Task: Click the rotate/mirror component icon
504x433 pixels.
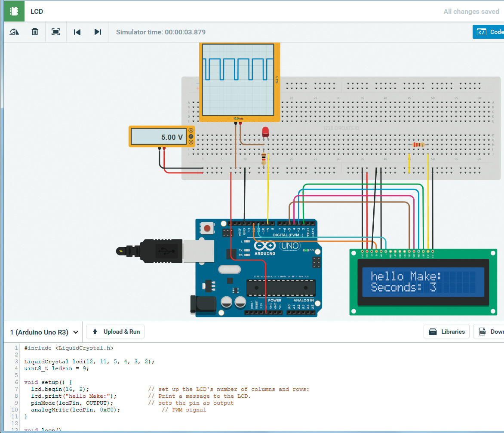Action: coord(14,32)
